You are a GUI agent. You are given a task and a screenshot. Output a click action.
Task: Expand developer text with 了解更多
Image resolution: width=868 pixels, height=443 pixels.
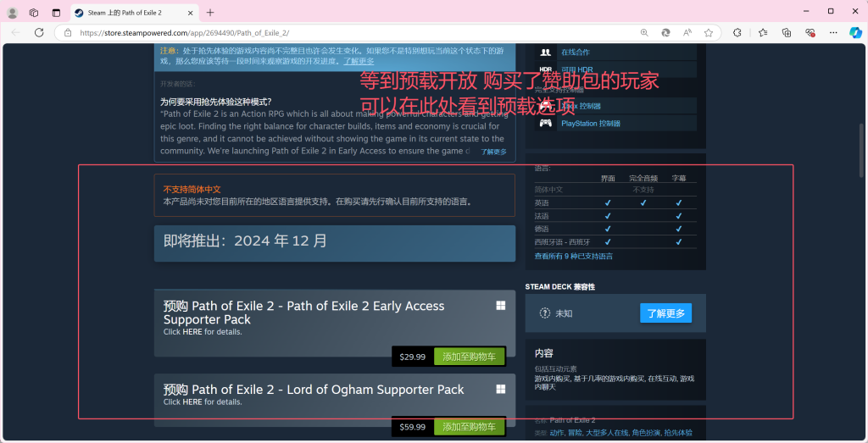coord(493,152)
